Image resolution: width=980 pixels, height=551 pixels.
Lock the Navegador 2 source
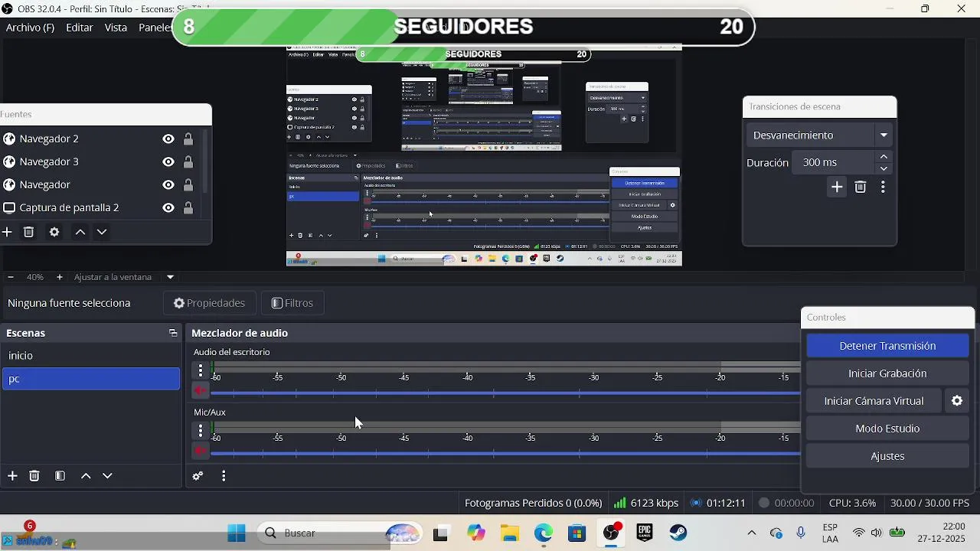pyautogui.click(x=188, y=139)
